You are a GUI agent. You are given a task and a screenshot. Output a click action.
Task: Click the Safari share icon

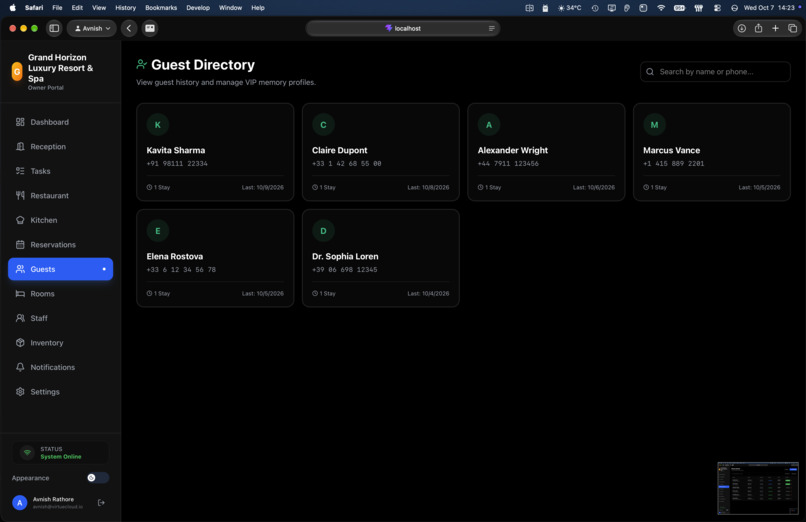pos(758,28)
